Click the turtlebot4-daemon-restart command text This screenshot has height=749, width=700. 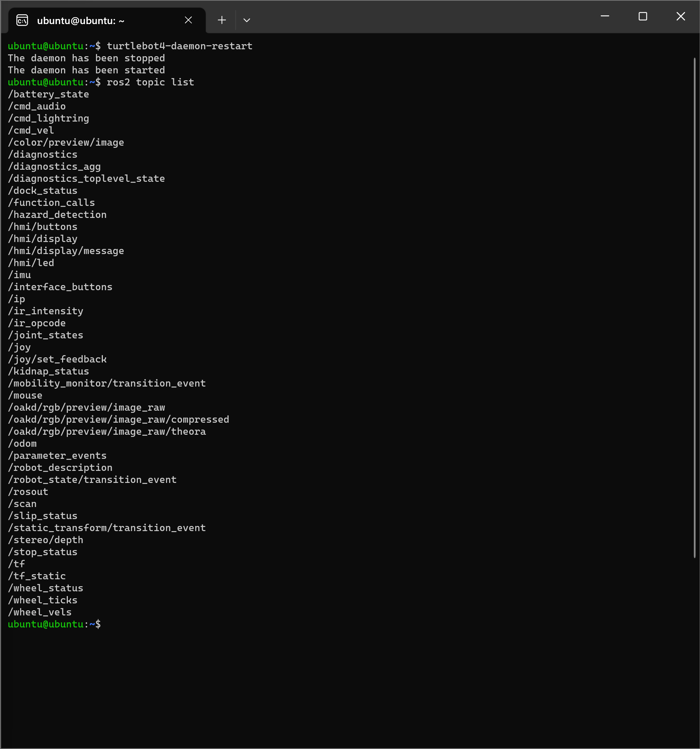pyautogui.click(x=179, y=46)
